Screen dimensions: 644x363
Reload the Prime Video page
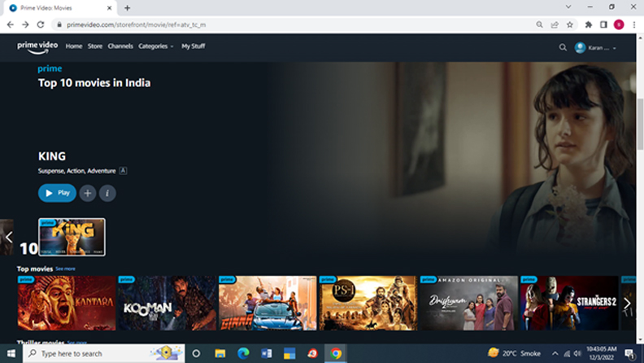click(41, 24)
